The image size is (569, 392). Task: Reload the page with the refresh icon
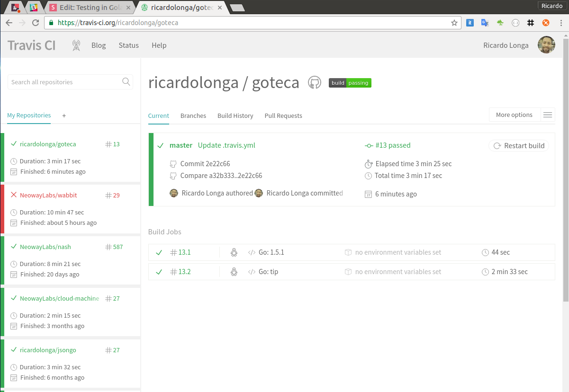point(36,23)
